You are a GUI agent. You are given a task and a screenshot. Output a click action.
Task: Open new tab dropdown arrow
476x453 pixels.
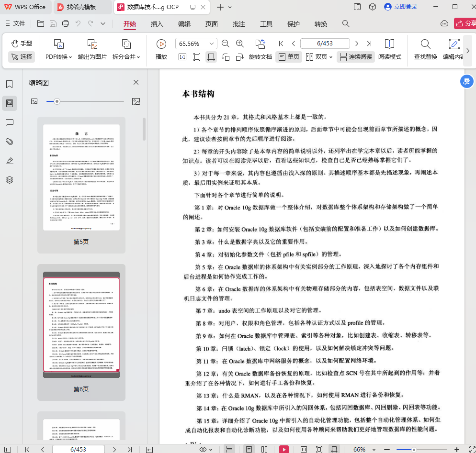point(230,7)
